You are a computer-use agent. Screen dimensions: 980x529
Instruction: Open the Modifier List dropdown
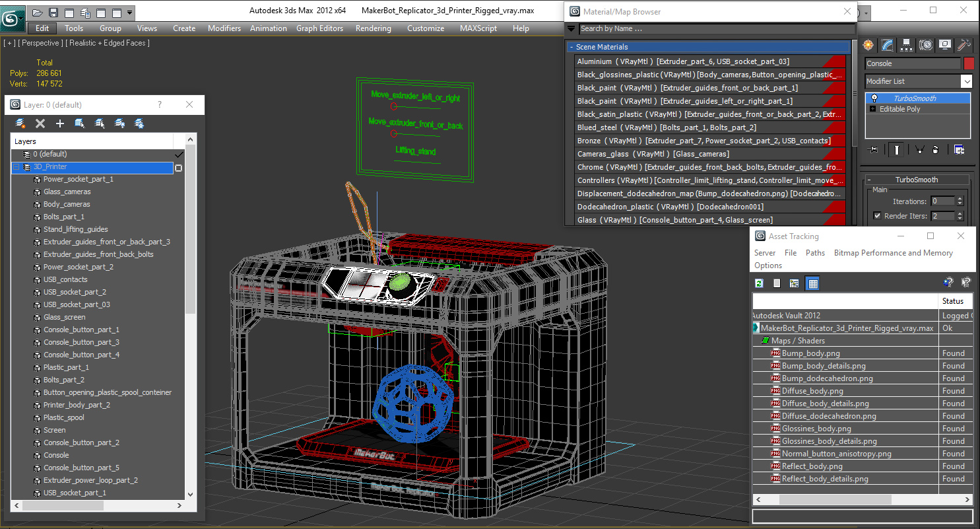pyautogui.click(x=966, y=81)
